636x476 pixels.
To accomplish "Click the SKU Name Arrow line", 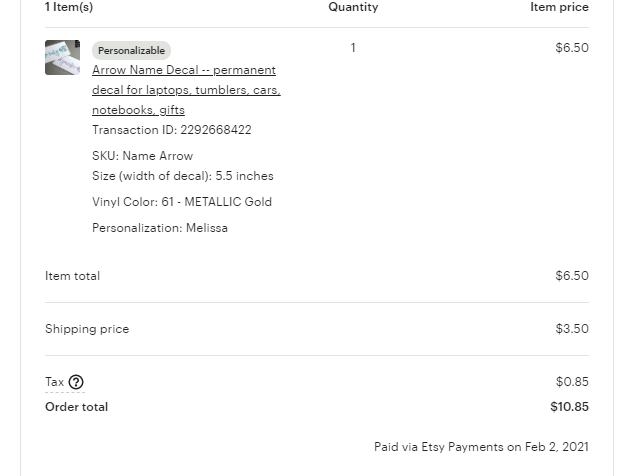I will (x=142, y=156).
